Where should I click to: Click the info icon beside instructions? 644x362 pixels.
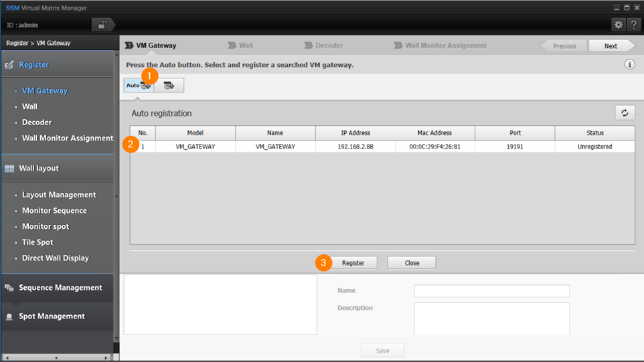pos(629,64)
